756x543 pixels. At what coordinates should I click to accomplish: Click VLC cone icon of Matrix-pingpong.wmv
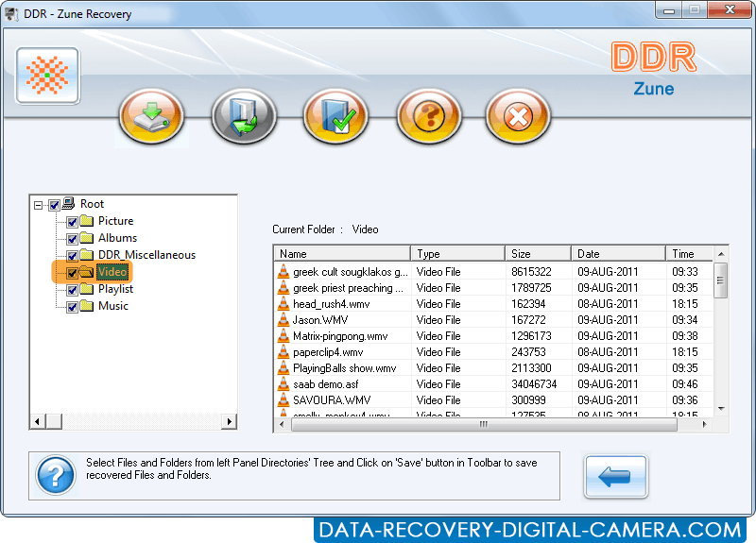[x=283, y=336]
